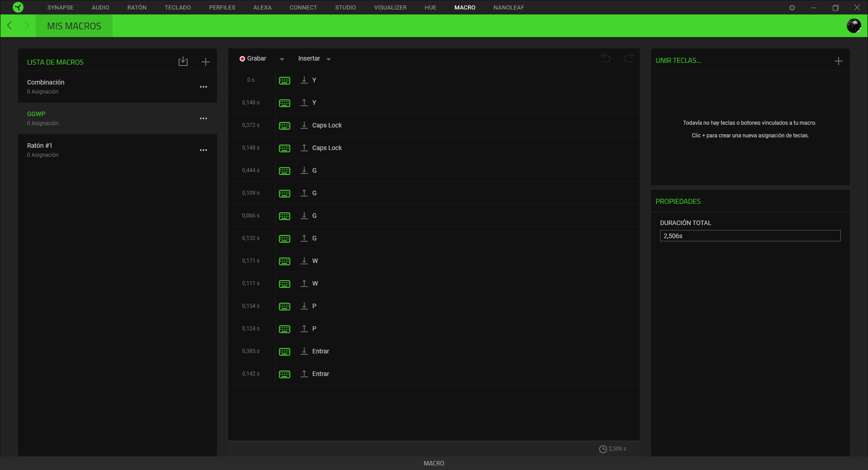Open options menu for GGWP macro
Screen dimensions: 868x470
pos(203,118)
